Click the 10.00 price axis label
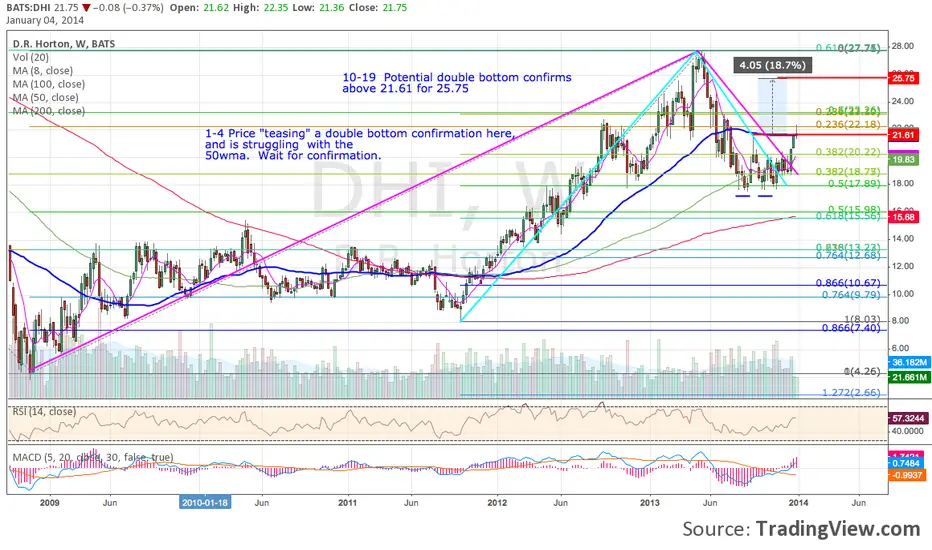 pos(902,294)
